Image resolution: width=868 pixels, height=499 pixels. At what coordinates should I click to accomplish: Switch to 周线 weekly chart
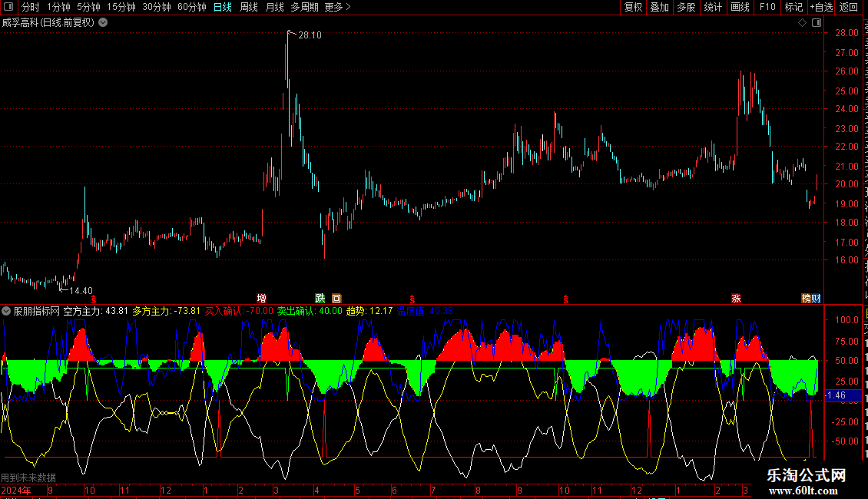[249, 7]
